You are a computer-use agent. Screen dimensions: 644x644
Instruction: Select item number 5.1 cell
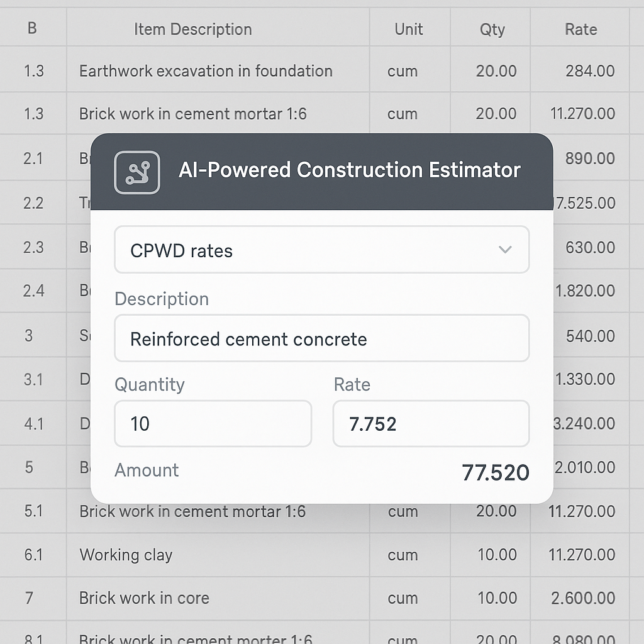33,511
